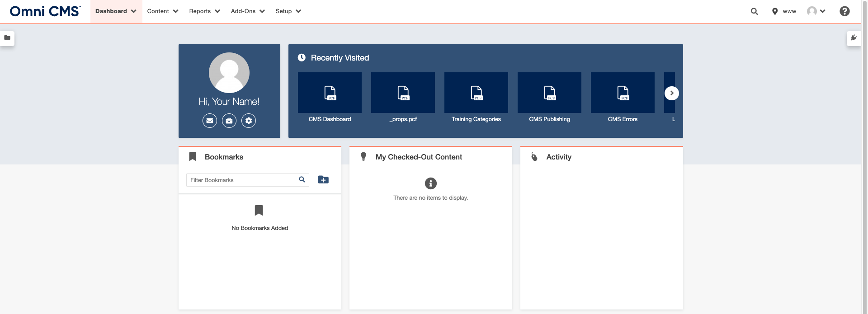868x314 pixels.
Task: Open the CMS Publishing recent tile
Action: point(549,93)
